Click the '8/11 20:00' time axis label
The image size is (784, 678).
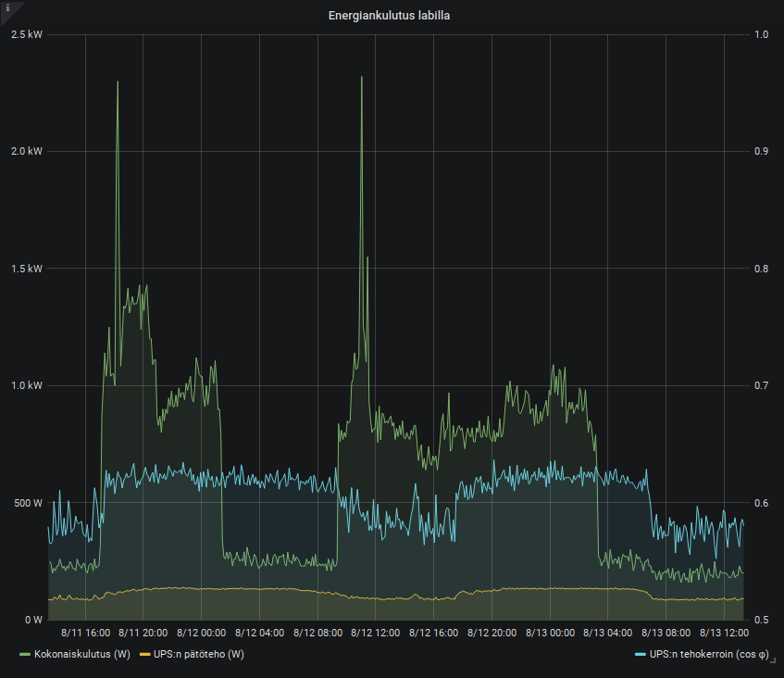[143, 633]
